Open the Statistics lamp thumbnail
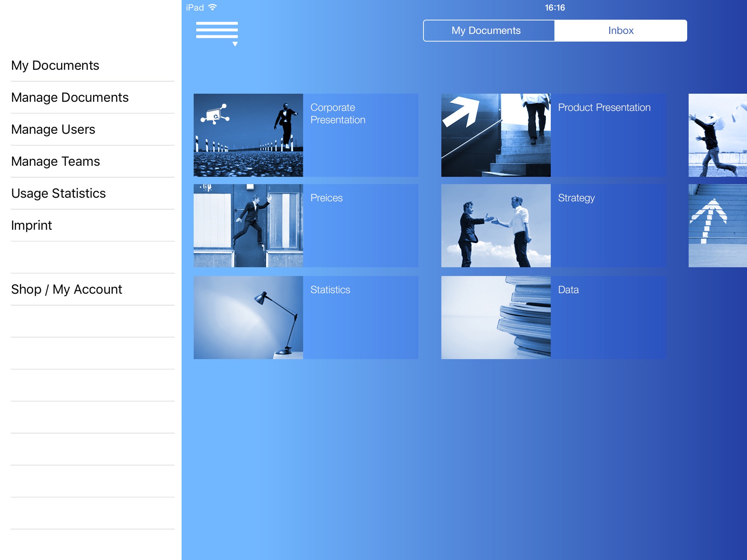The image size is (747, 560). [x=248, y=318]
